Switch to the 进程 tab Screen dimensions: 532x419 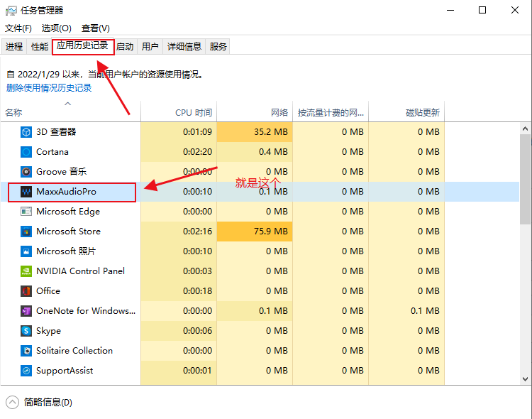(x=14, y=47)
